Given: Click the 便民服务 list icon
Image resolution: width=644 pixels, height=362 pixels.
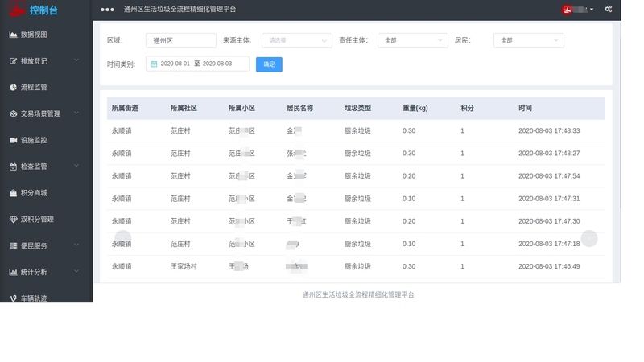Looking at the screenshot, I should pyautogui.click(x=13, y=246).
